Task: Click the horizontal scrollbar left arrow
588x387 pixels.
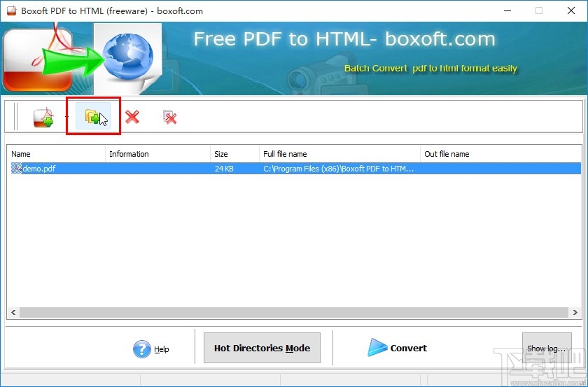Action: 13,312
